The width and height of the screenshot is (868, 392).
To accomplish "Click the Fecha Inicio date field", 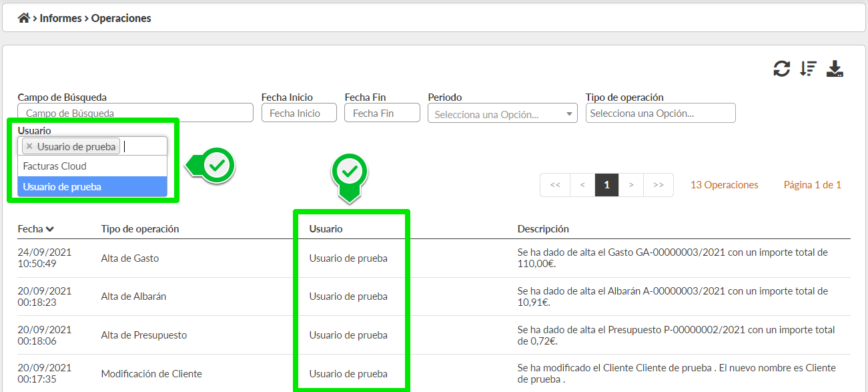I will [x=300, y=113].
